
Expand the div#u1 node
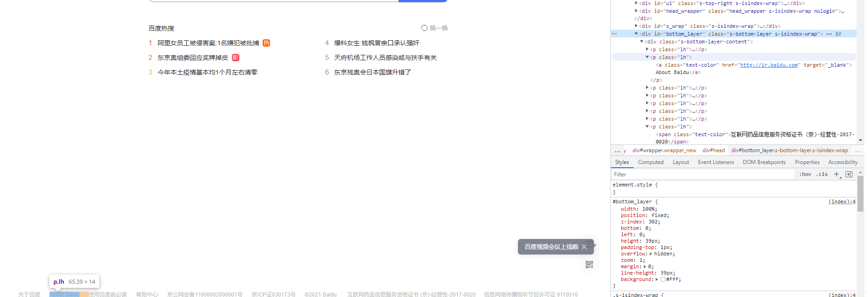point(636,3)
